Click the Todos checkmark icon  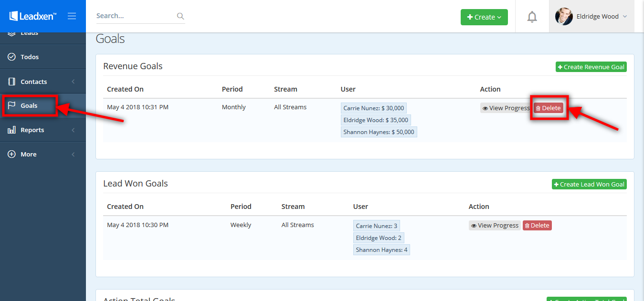click(x=12, y=57)
